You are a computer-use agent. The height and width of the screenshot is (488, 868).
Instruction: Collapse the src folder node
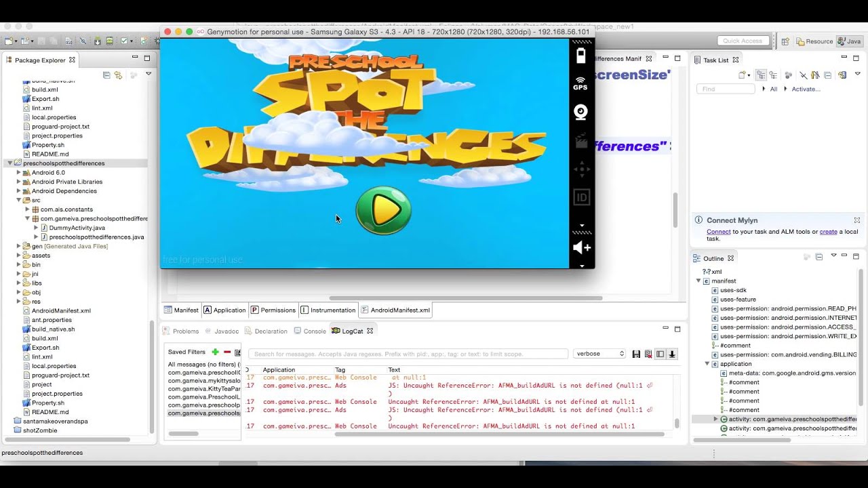[19, 200]
